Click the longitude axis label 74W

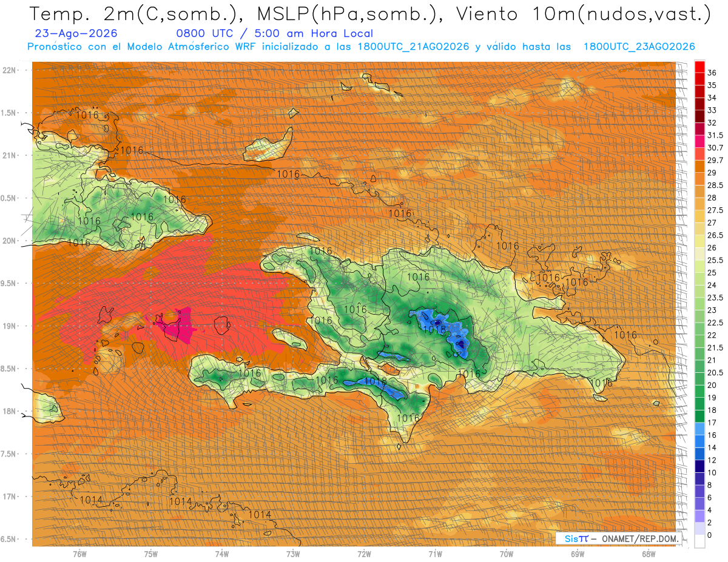point(222,554)
